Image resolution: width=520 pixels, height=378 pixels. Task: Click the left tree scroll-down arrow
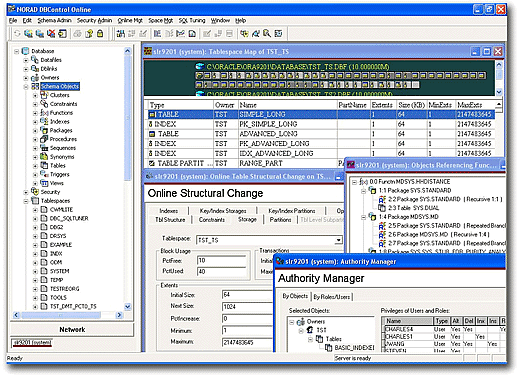pos(127,306)
